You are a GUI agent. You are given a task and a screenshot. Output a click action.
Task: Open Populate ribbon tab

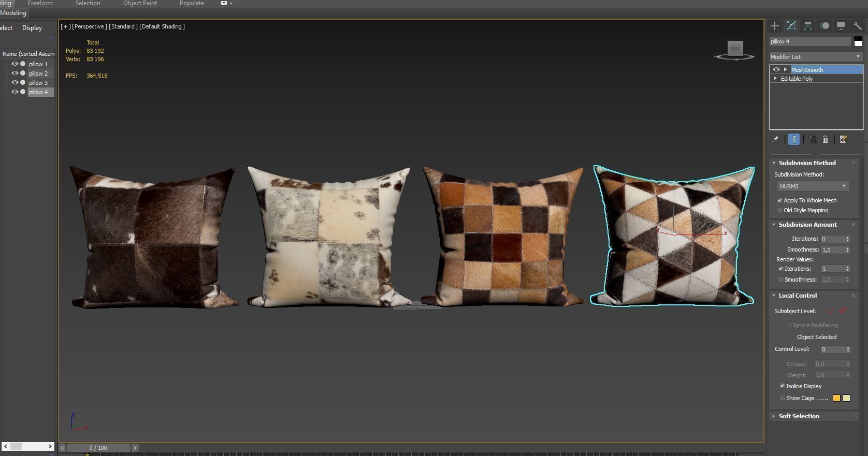[x=192, y=3]
